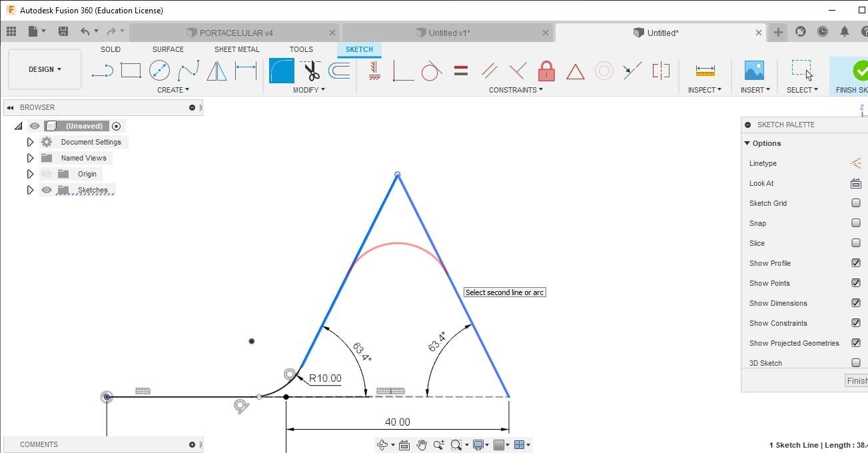Enable the Sketch Grid checkbox

(x=856, y=203)
